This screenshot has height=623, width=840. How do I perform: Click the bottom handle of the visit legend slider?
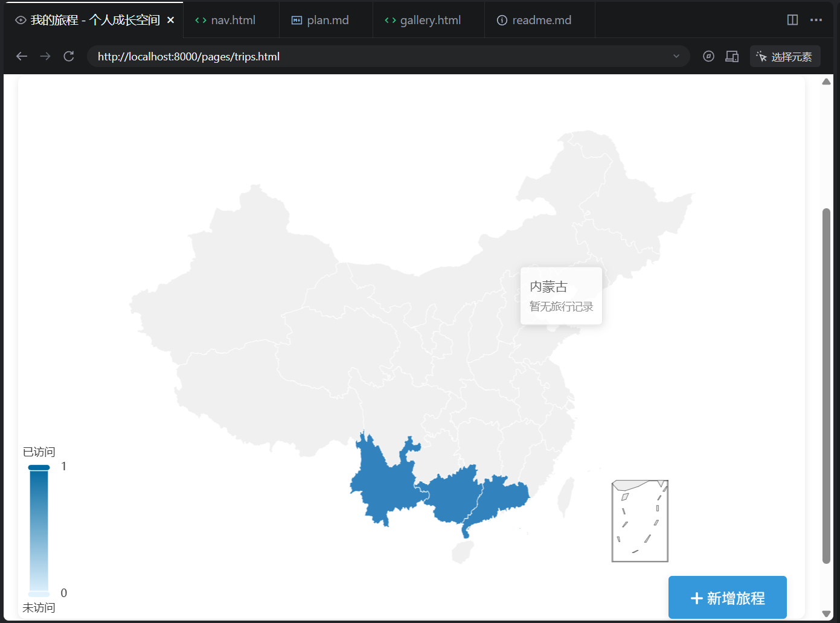[39, 594]
